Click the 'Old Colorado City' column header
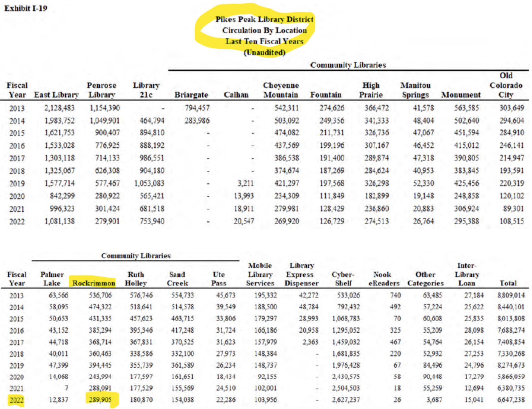This screenshot has width=532, height=409. click(x=506, y=85)
